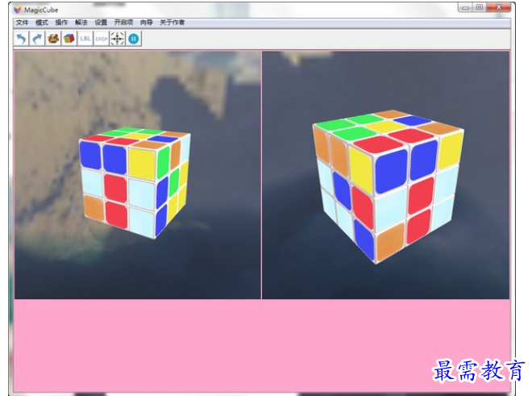Open the 关于作者 menu
The image size is (532, 396).
pos(172,23)
